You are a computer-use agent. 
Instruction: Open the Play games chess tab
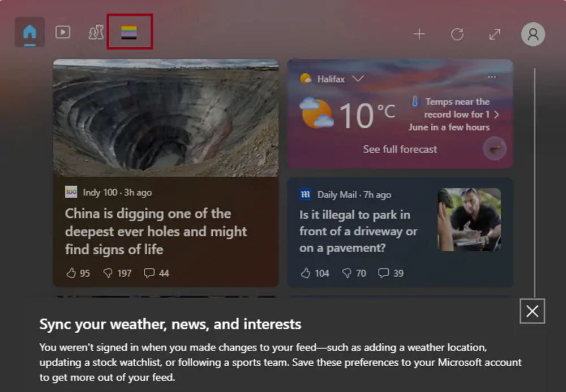coord(96,32)
